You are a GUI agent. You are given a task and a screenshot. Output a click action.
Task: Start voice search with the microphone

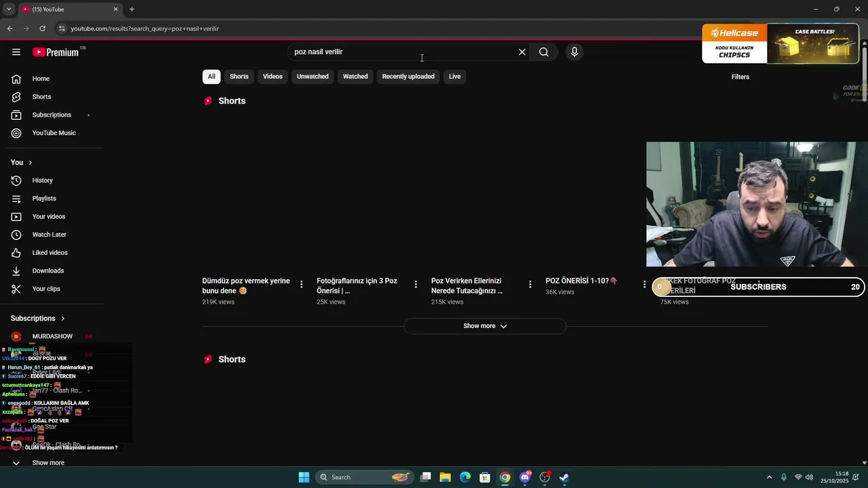tap(574, 52)
